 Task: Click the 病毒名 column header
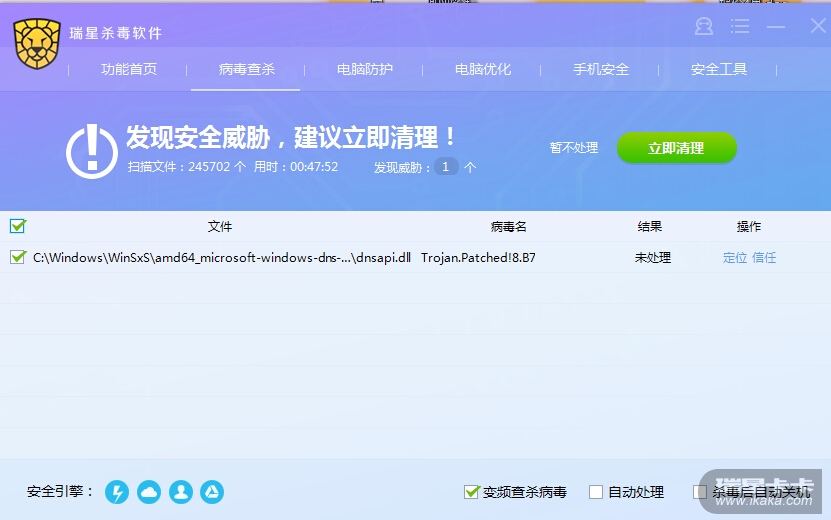[508, 227]
